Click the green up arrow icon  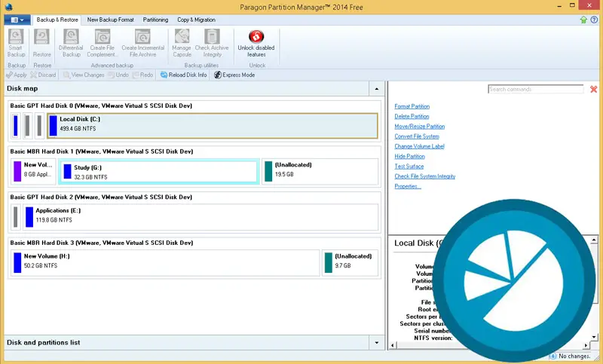[x=583, y=20]
